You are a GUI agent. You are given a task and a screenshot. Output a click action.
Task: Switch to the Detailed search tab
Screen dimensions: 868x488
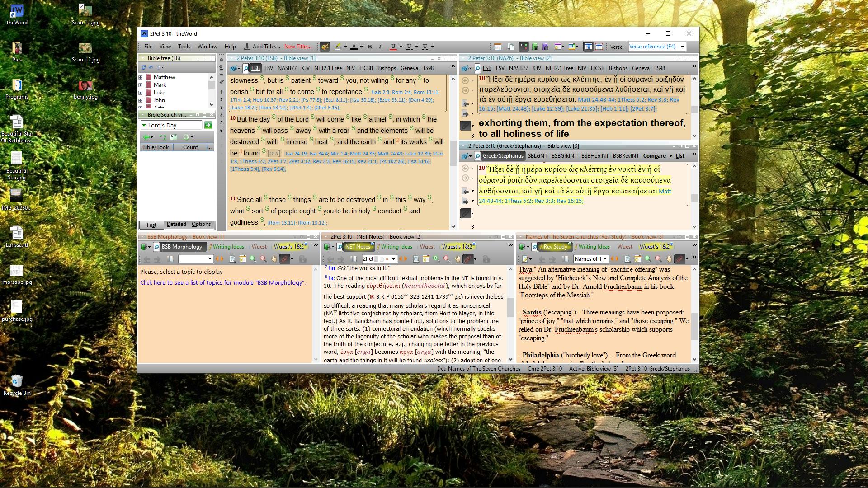tap(176, 224)
